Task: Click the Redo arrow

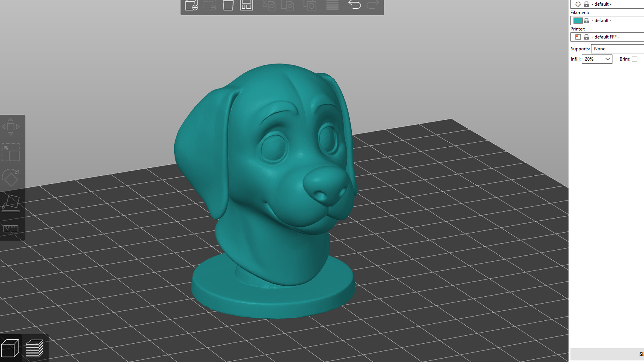Action: click(x=373, y=5)
